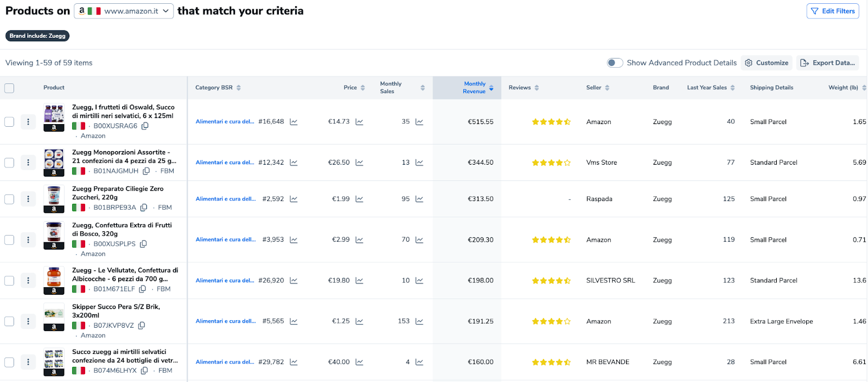Click the Brand include: Zuegg filter tag
868x382 pixels.
37,36
